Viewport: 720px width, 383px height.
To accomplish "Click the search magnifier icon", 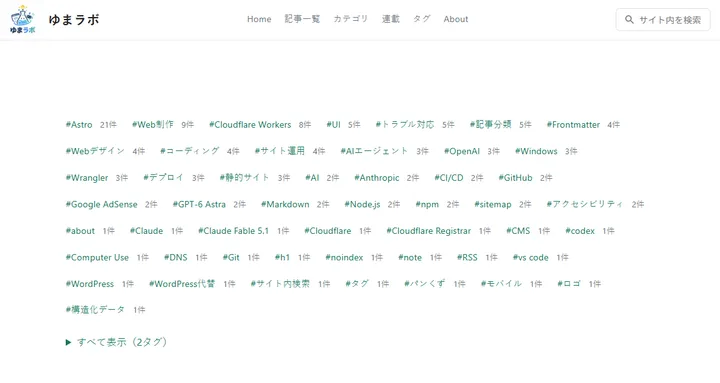I will [x=629, y=19].
